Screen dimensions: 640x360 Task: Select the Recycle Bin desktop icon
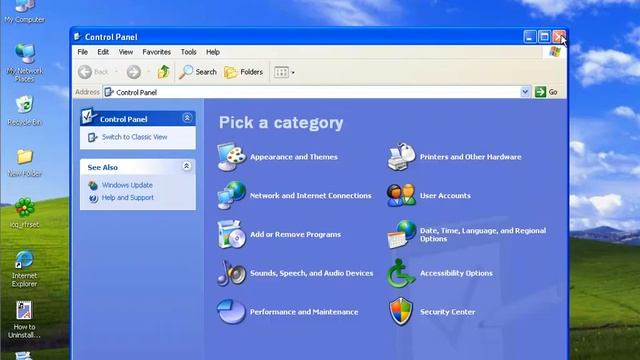(24, 110)
